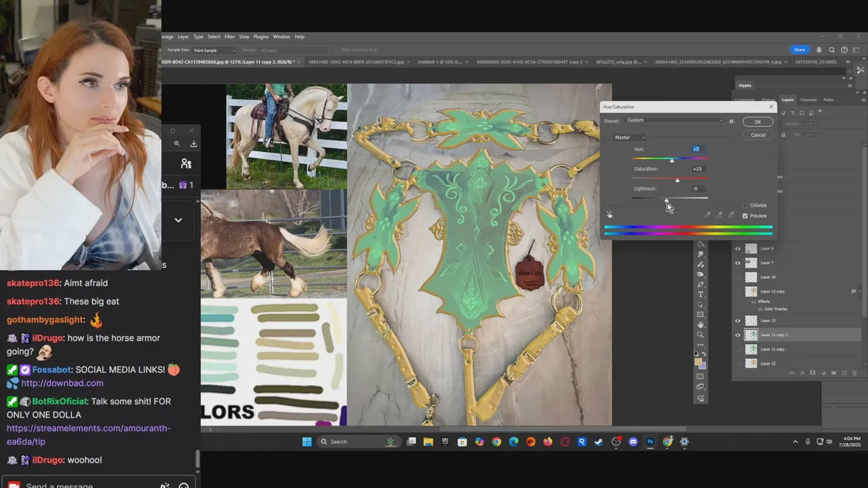Select the Paint Bucket tool
Viewport: 868px width, 488px height.
click(x=701, y=244)
